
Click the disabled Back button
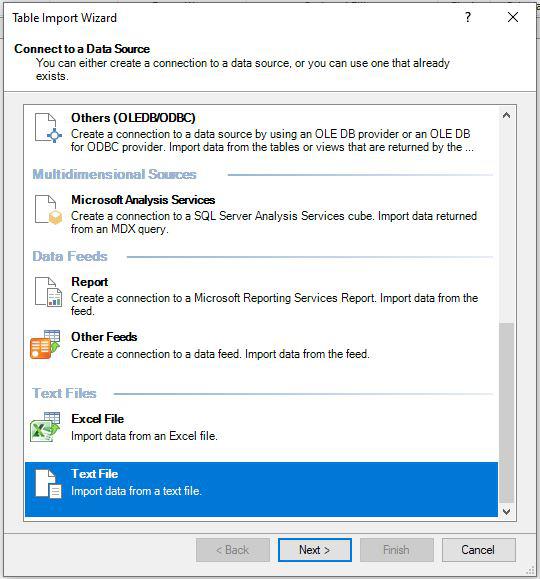click(x=233, y=550)
